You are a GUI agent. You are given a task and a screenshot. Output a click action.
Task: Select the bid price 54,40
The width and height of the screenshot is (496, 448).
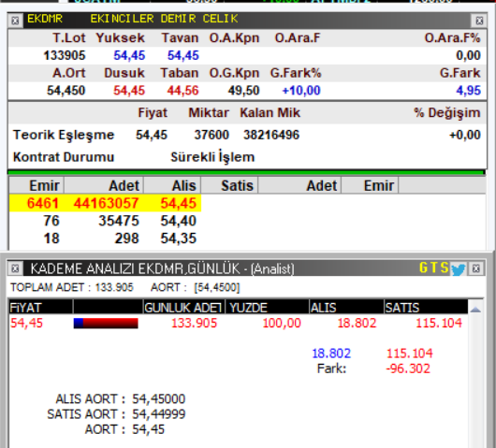coord(179,221)
